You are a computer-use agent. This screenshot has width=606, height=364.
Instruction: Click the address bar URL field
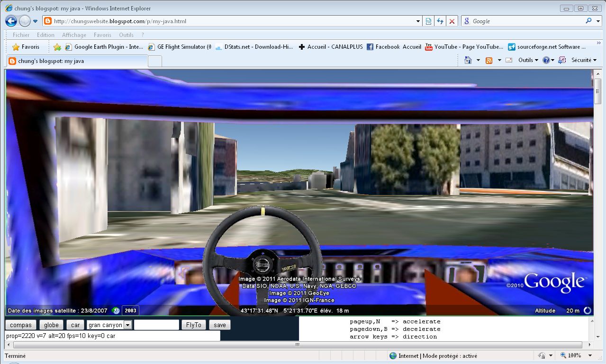pos(227,21)
